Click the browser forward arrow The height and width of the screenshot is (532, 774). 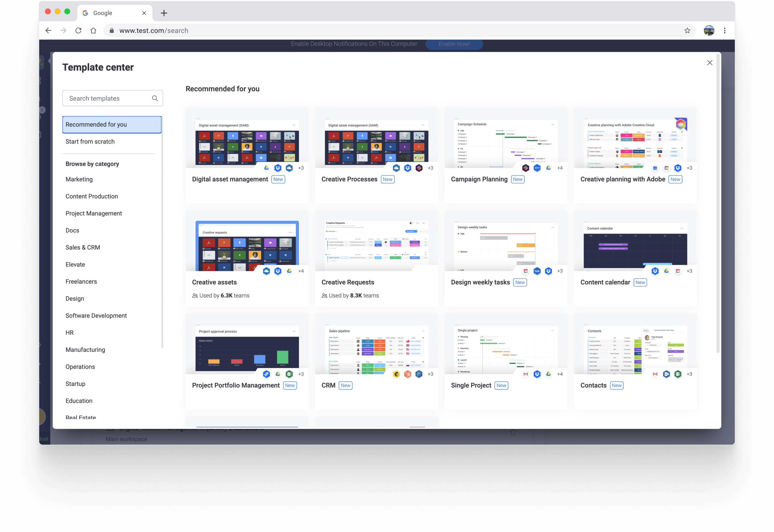pos(63,30)
